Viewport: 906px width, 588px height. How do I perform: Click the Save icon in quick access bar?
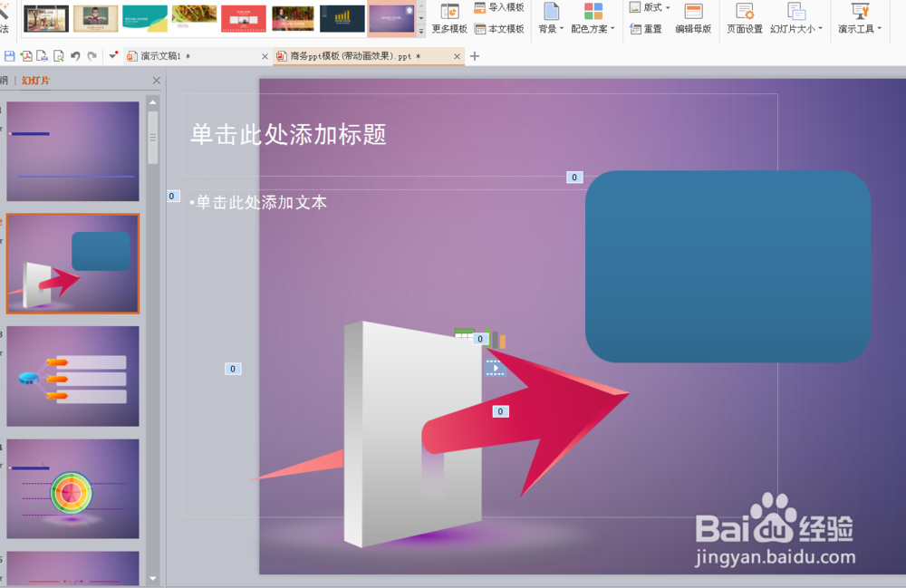coord(9,55)
